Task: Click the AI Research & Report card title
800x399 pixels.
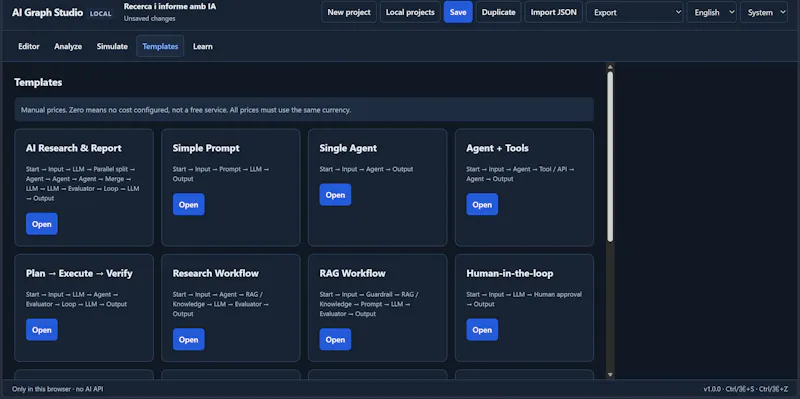Action: coord(73,148)
